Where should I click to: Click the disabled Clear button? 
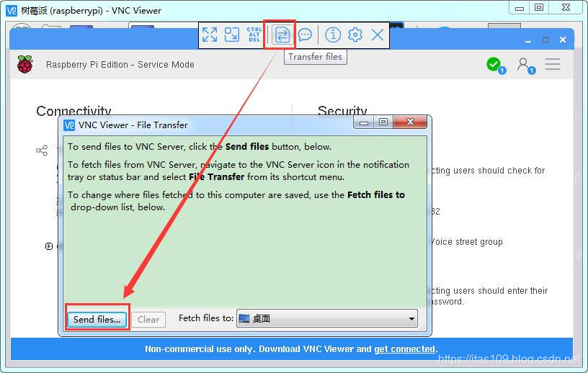(148, 320)
